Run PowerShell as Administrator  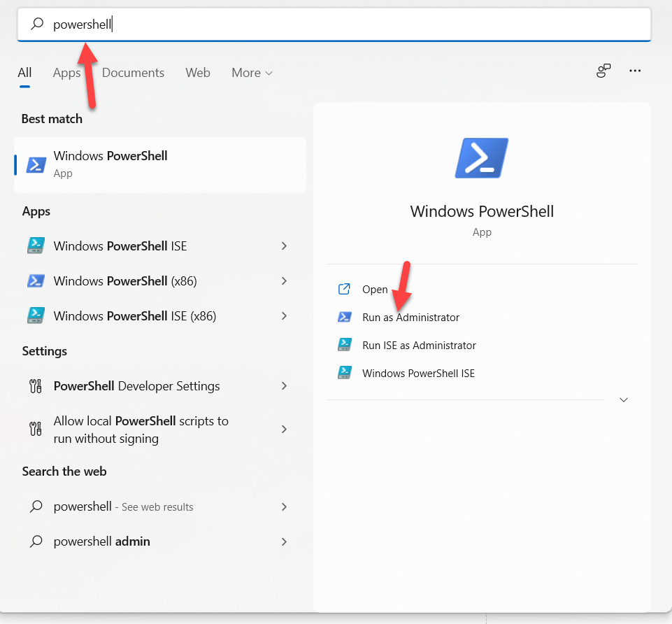coord(410,318)
